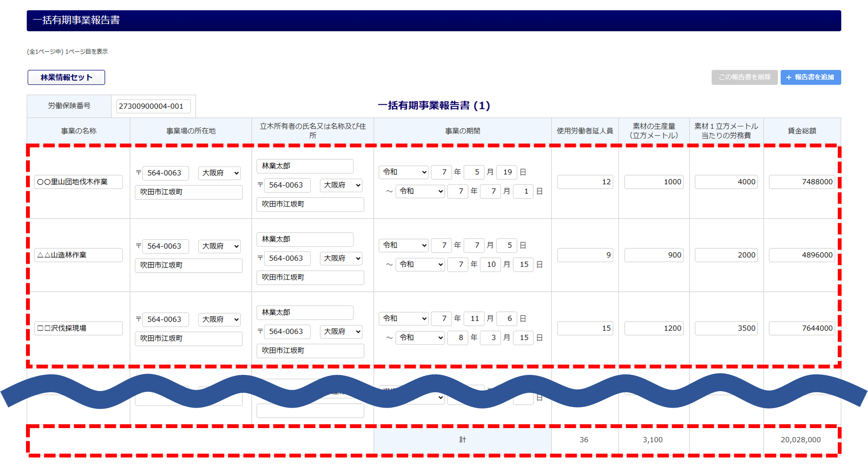Click third row 事業場 address 吹田市江坂町 field
This screenshot has width=868, height=466.
(x=188, y=338)
